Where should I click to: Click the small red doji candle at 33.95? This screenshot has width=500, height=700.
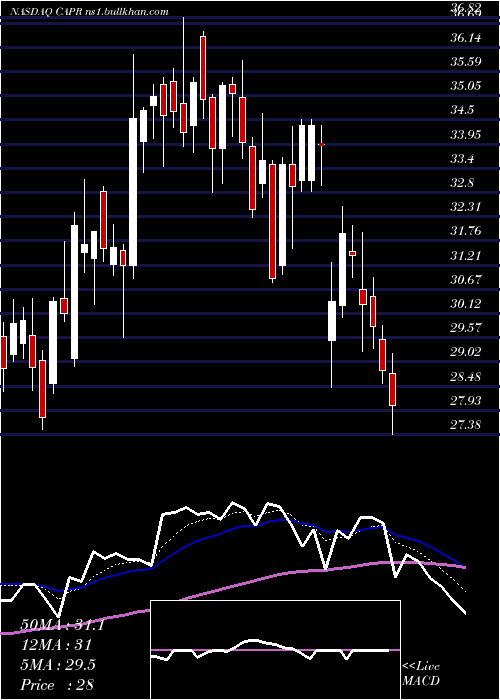click(321, 144)
